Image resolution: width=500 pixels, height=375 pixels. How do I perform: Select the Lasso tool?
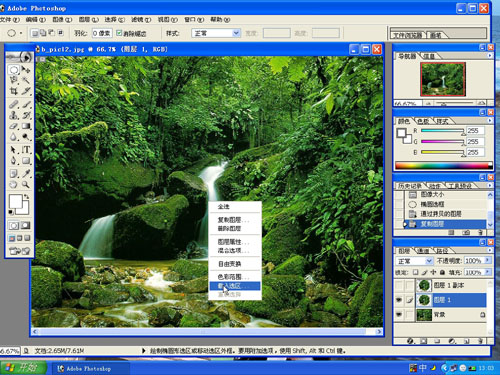13,80
